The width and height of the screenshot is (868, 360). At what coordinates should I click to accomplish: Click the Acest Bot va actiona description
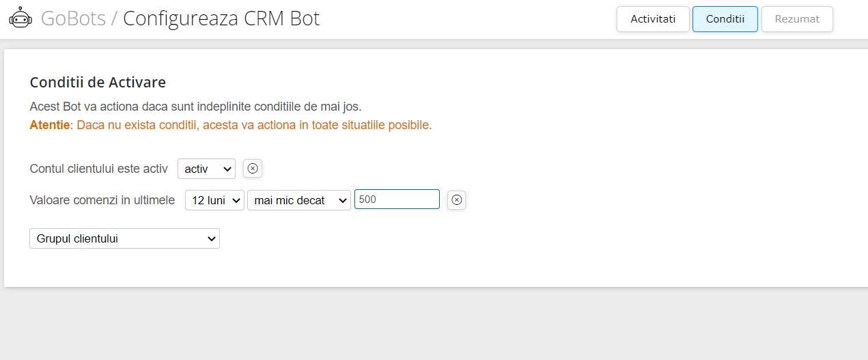tap(195, 107)
